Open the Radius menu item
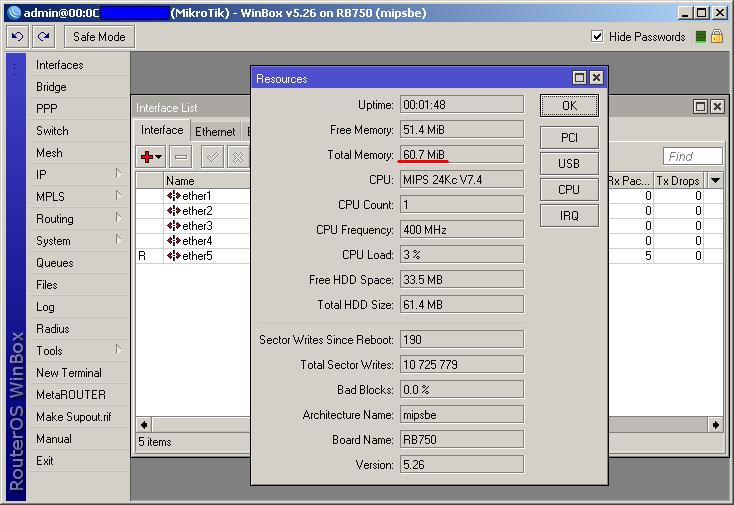 point(53,329)
